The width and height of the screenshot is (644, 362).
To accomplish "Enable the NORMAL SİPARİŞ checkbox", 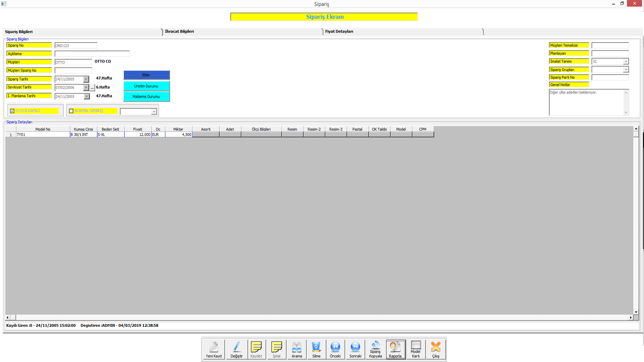I will click(71, 111).
